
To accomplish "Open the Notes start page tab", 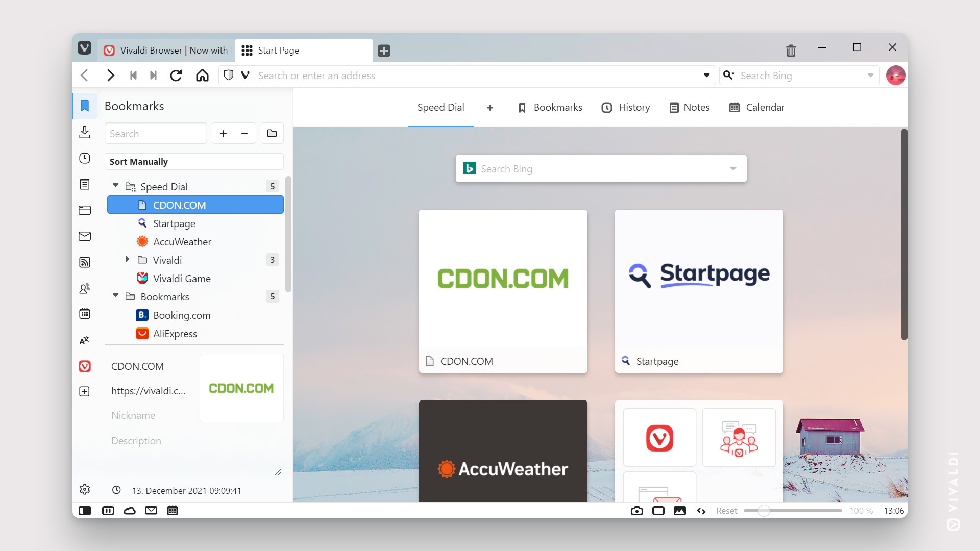I will 690,108.
